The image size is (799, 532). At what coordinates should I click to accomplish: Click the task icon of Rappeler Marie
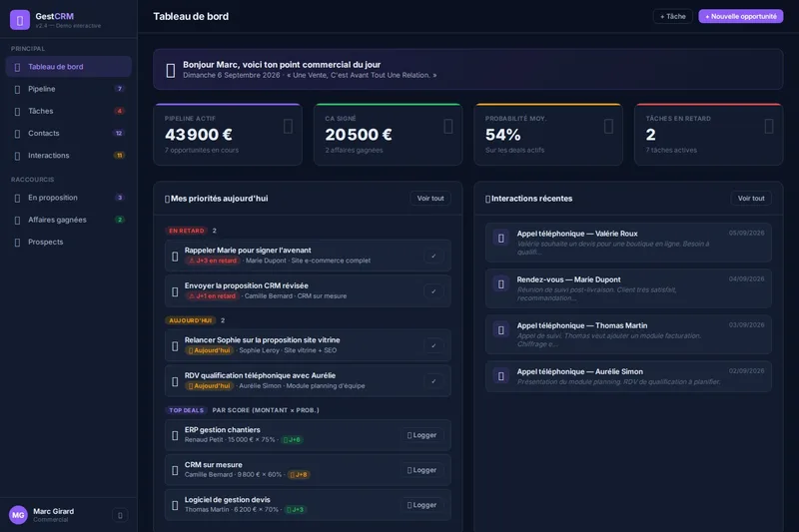tap(175, 257)
